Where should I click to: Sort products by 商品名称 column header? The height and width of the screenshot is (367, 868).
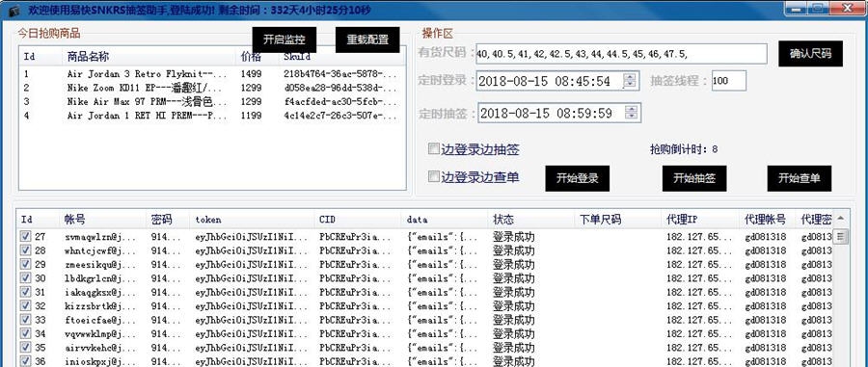coord(149,57)
